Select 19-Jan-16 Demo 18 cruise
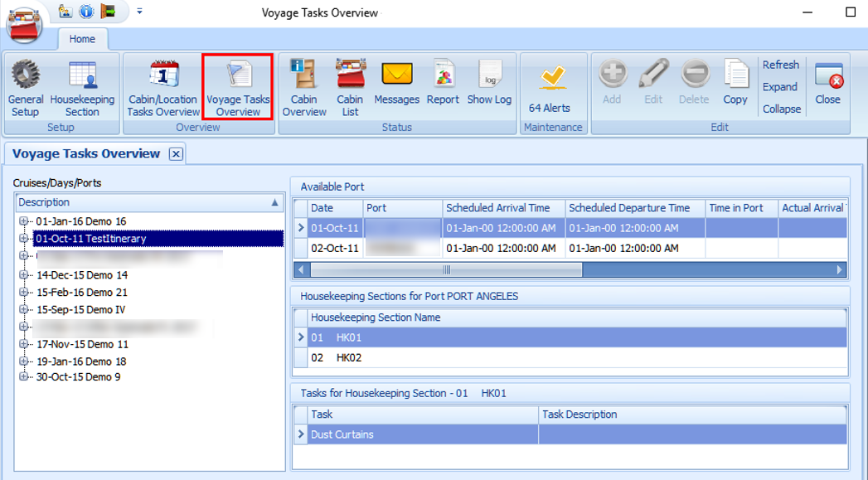The width and height of the screenshot is (868, 480). [x=81, y=361]
